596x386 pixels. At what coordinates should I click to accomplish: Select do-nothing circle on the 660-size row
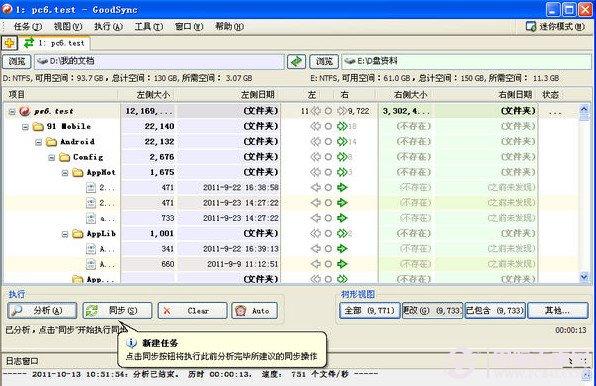click(x=328, y=264)
